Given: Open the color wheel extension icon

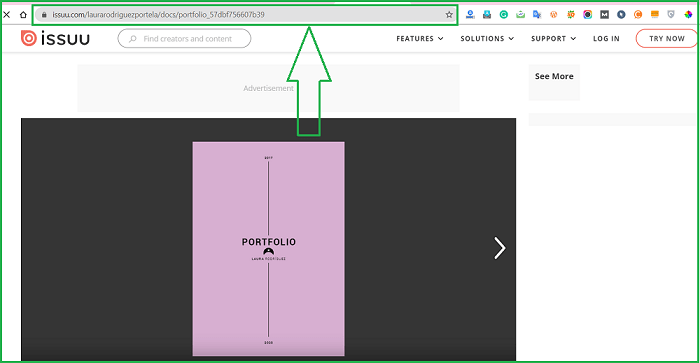Looking at the screenshot, I should point(688,15).
